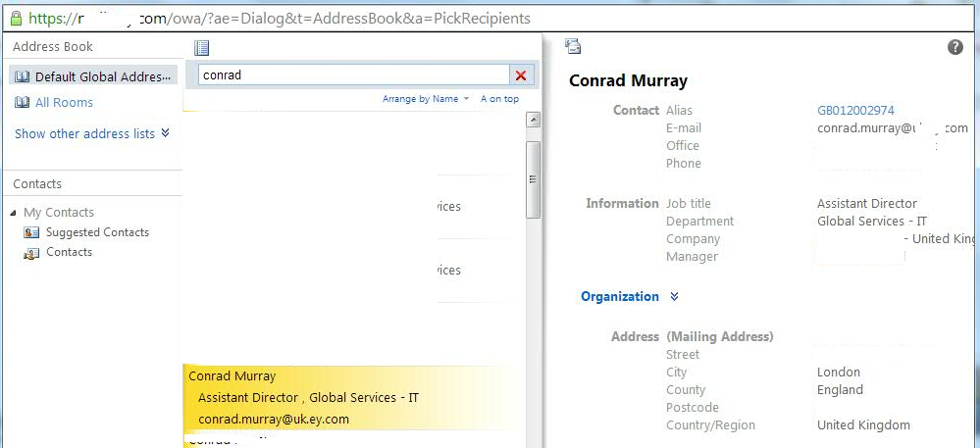Click the browser address bar URL

point(280,19)
